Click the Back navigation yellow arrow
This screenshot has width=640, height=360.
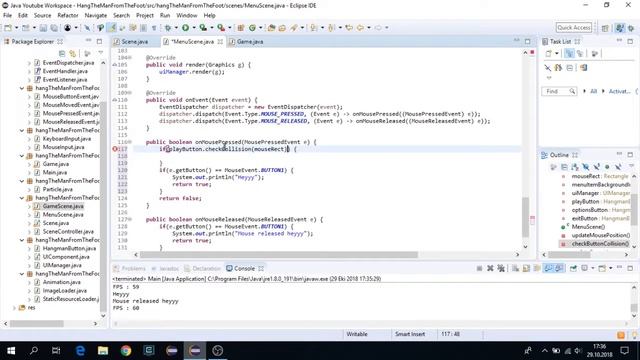click(x=360, y=28)
